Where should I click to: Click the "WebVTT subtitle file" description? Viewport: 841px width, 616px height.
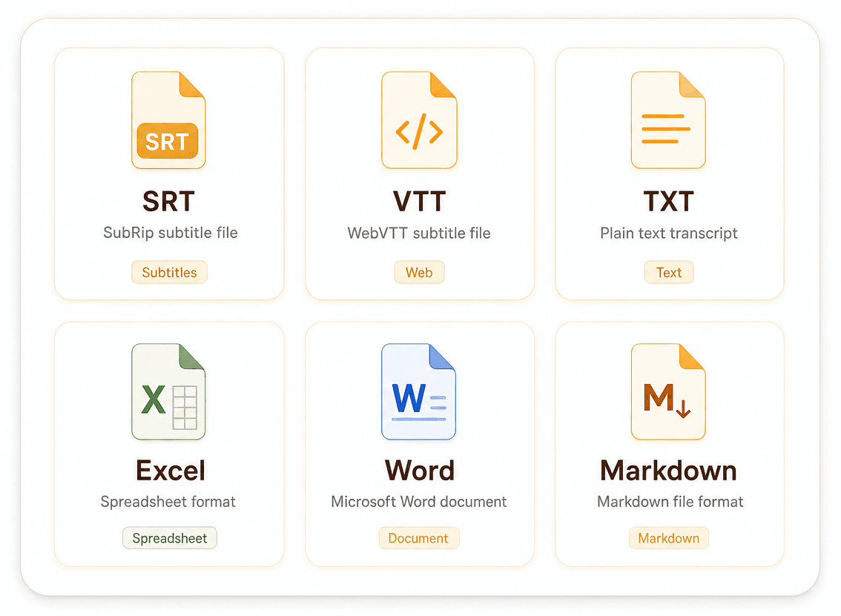point(419,234)
